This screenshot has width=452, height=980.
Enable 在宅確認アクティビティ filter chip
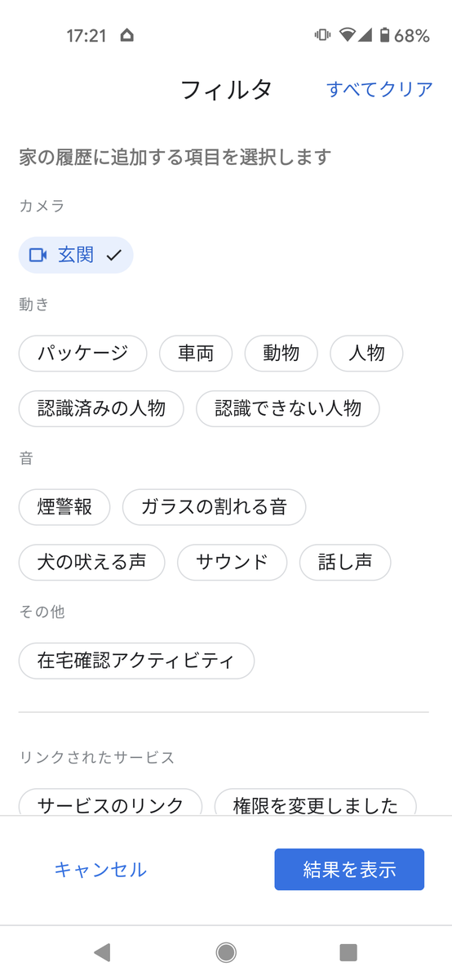[x=136, y=660]
